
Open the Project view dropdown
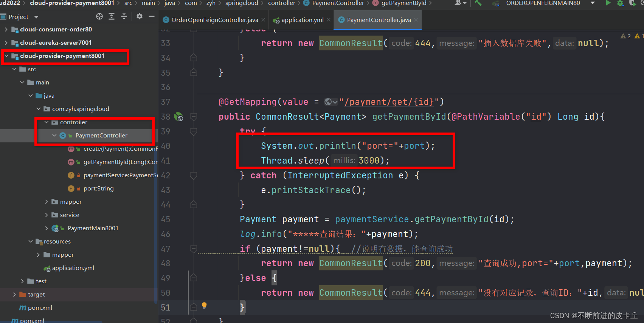(x=36, y=17)
